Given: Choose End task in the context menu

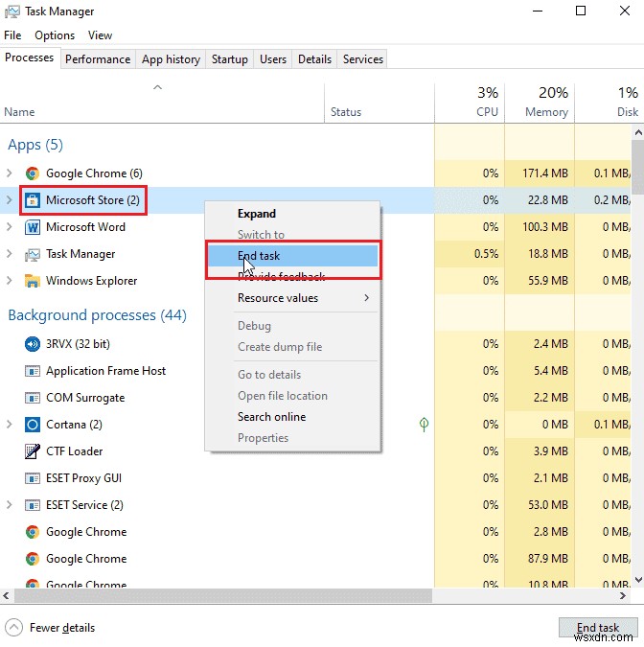Looking at the screenshot, I should click(x=292, y=255).
